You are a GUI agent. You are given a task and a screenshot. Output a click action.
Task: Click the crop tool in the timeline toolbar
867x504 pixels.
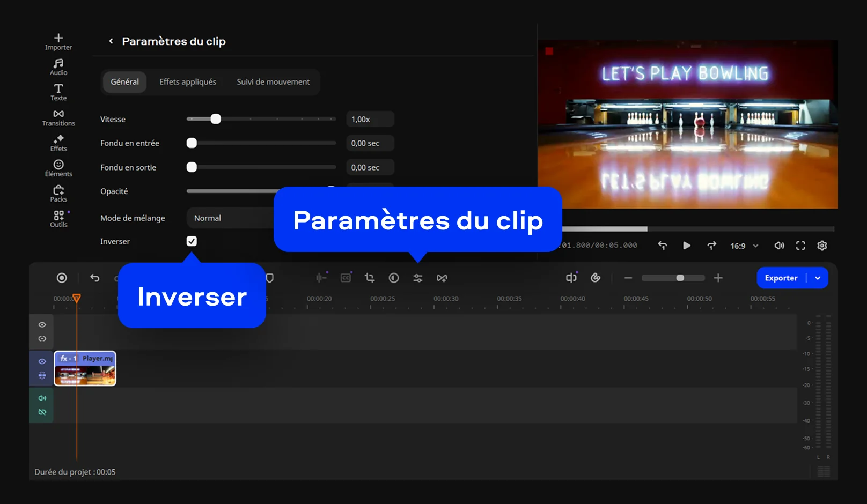point(370,278)
